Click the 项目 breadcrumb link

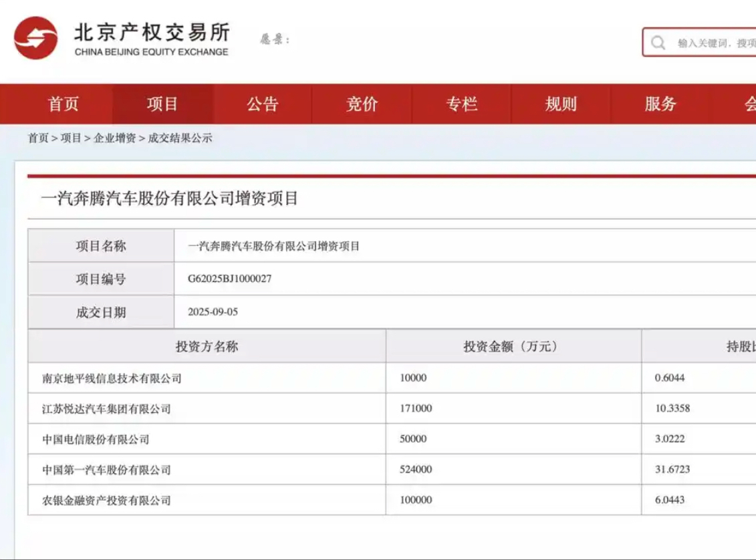click(x=70, y=138)
